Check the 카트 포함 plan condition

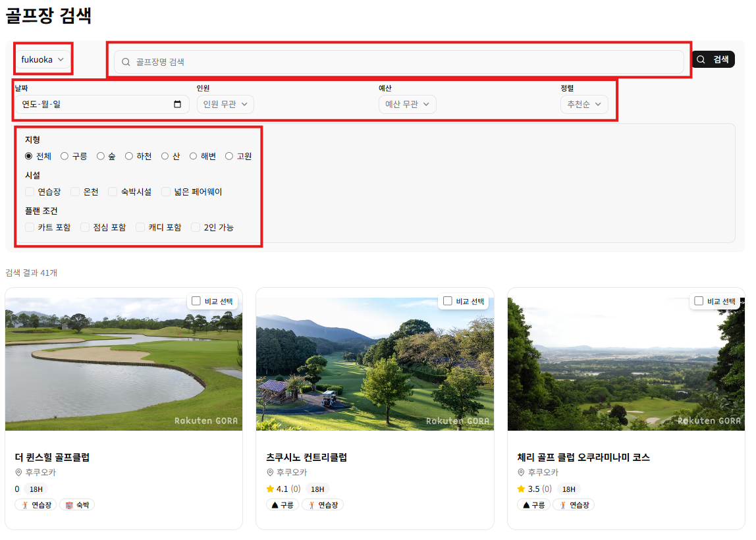[30, 227]
